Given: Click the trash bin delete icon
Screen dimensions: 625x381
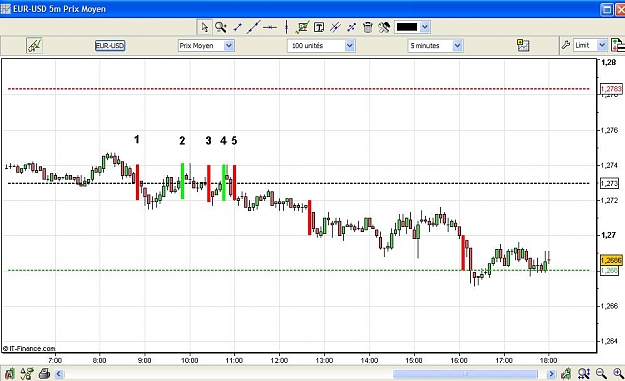Looking at the screenshot, I should [368, 27].
